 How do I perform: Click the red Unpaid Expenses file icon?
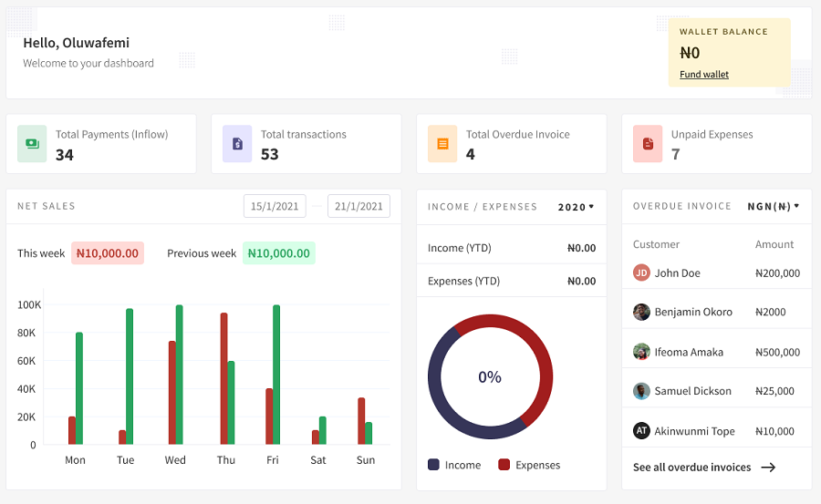tap(648, 143)
